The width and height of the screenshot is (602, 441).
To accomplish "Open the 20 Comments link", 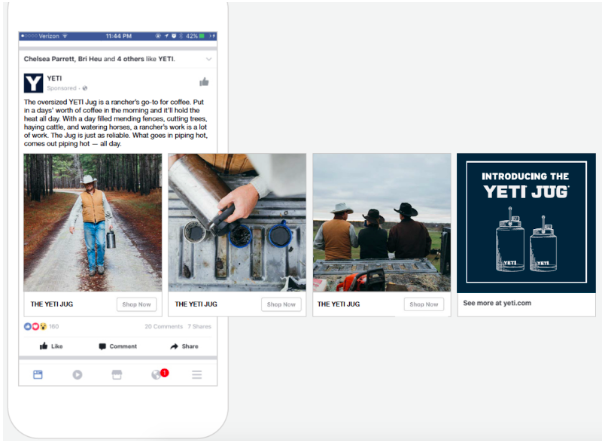I will coord(164,327).
